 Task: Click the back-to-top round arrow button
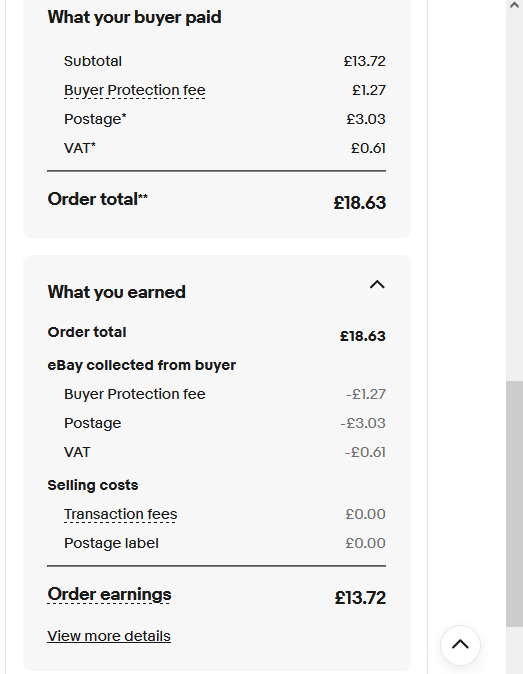click(460, 645)
